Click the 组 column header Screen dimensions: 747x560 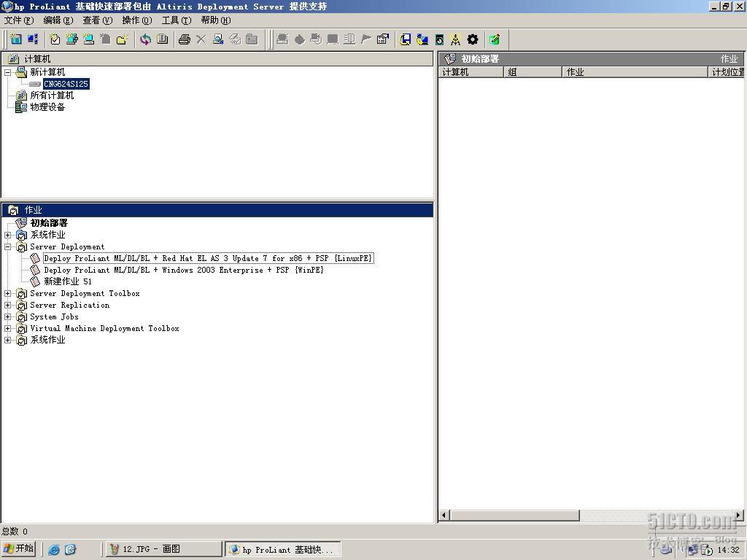click(533, 72)
